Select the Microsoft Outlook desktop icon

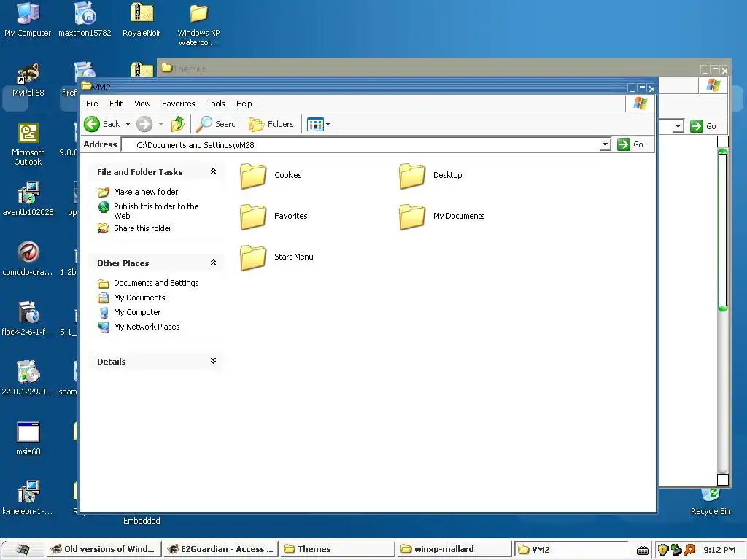[28, 144]
